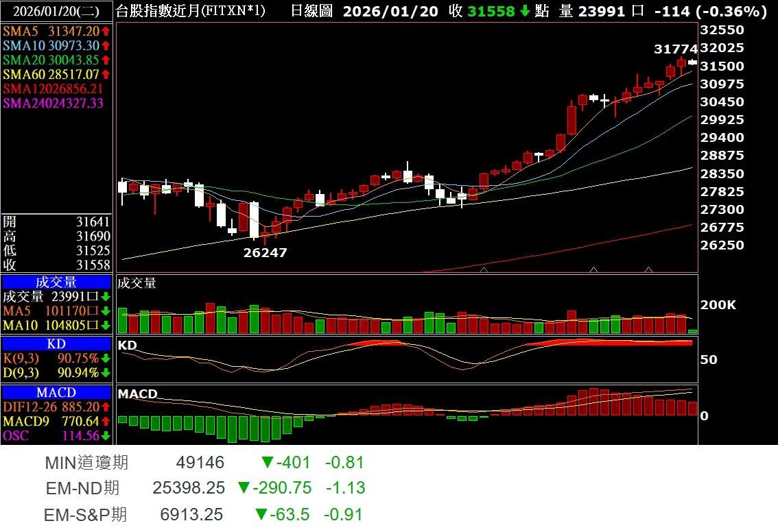The height and width of the screenshot is (532, 778).
Task: Click the KD chart 50 axis label
Action: [x=709, y=360]
